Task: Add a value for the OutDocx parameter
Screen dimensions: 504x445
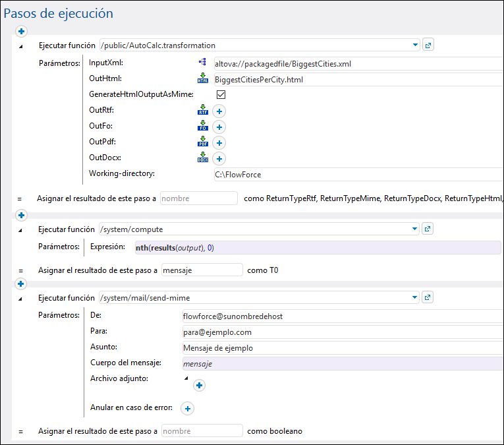Action: point(219,159)
